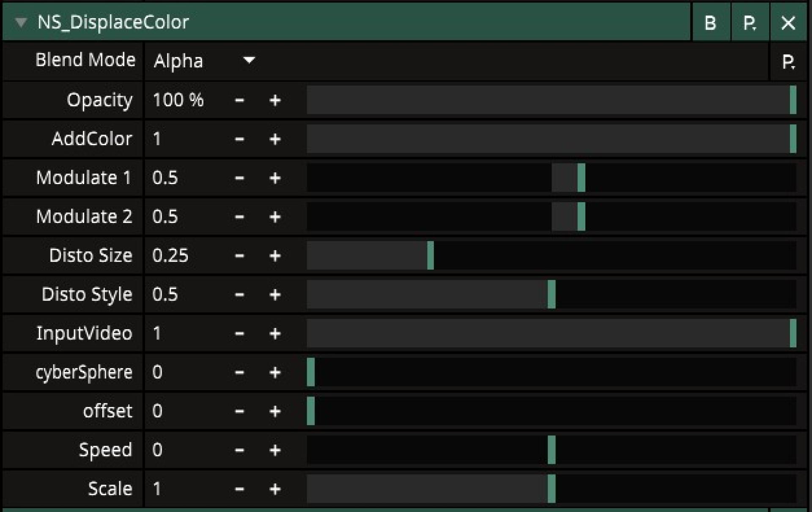The image size is (812, 512).
Task: Decrease Modulate 2 with the minus button
Action: pos(239,217)
